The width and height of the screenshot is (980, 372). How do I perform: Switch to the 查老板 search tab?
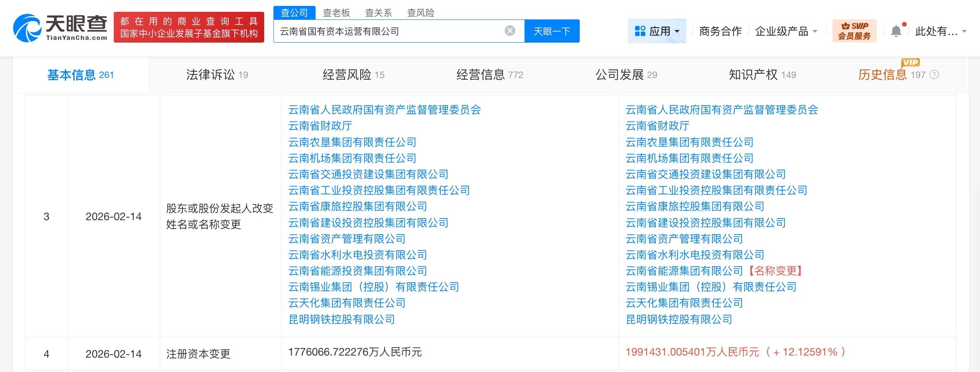[336, 13]
